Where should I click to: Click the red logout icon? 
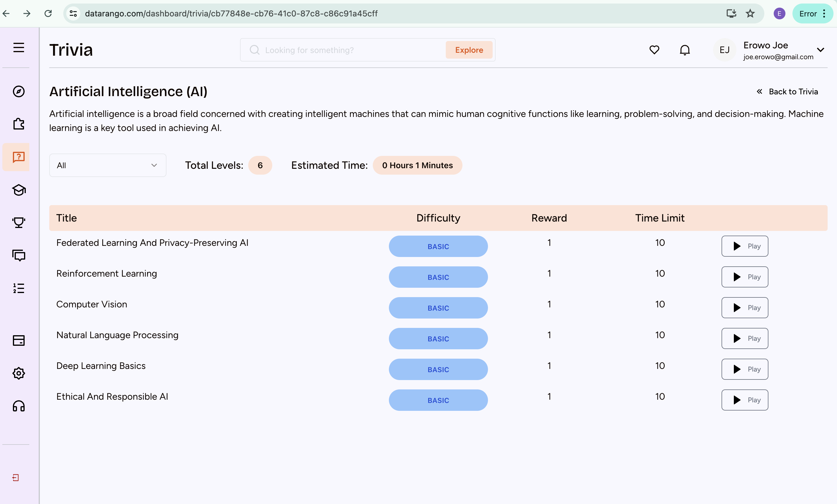point(16,478)
